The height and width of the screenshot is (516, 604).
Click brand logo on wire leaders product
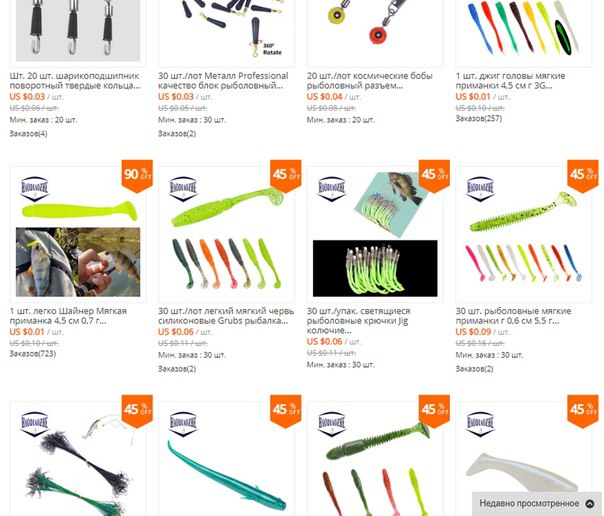pyautogui.click(x=35, y=424)
